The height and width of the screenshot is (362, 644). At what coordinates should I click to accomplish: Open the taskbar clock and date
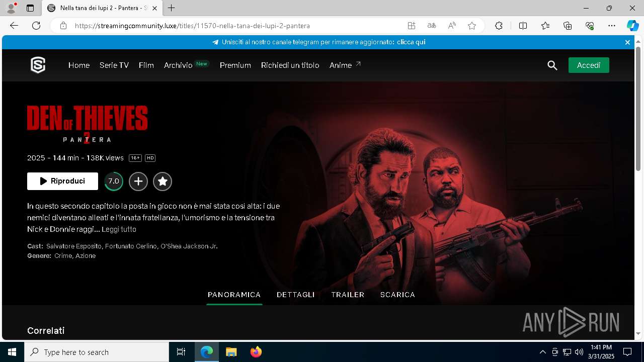[x=602, y=352]
